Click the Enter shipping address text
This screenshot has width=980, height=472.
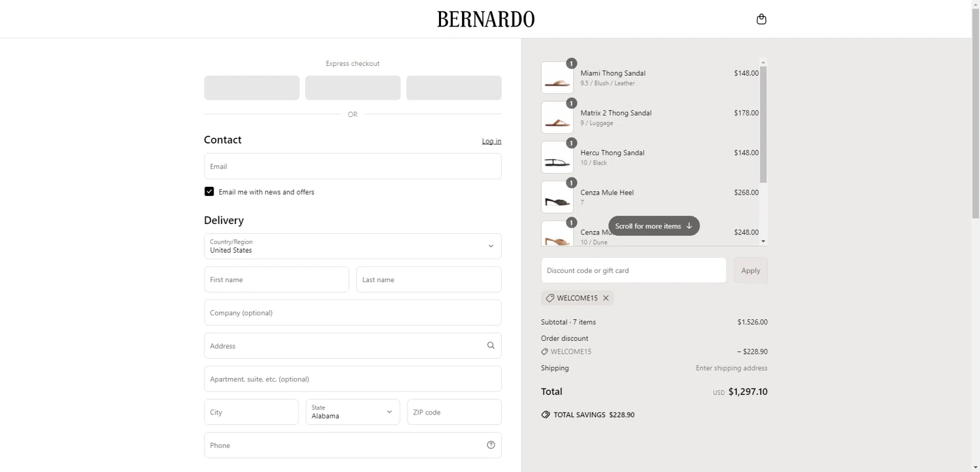pyautogui.click(x=732, y=368)
